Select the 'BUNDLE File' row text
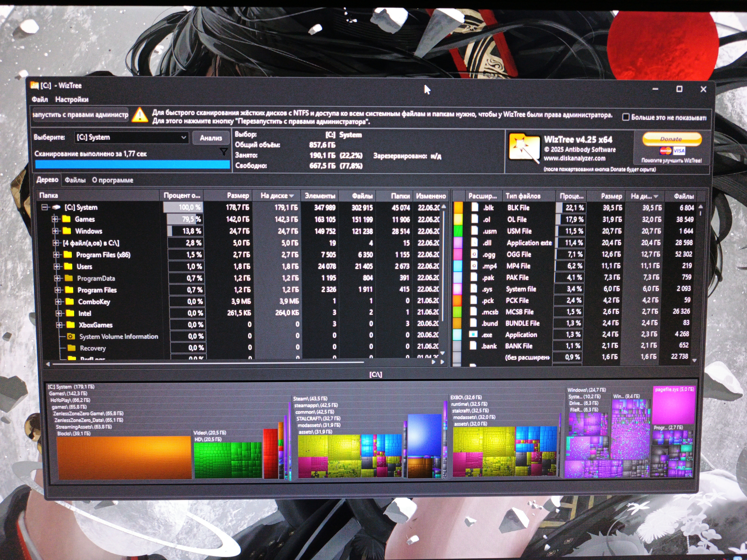The image size is (747, 560). click(522, 323)
